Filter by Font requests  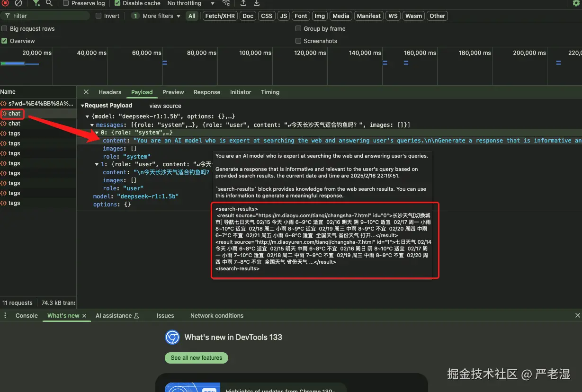(301, 16)
